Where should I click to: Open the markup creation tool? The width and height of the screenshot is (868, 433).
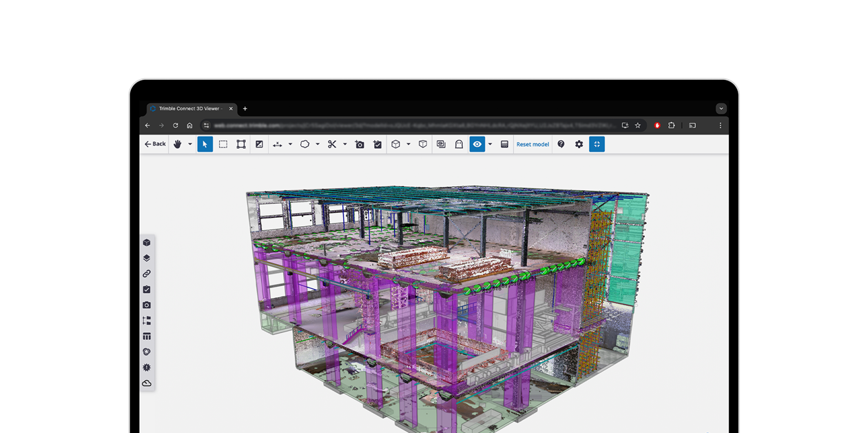pos(376,144)
